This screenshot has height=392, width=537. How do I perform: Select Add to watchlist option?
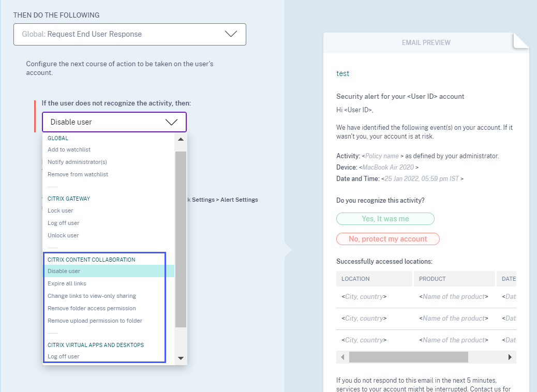coord(69,149)
